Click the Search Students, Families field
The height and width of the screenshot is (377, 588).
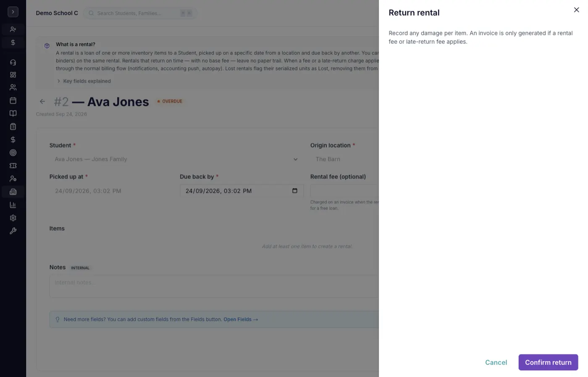[140, 13]
